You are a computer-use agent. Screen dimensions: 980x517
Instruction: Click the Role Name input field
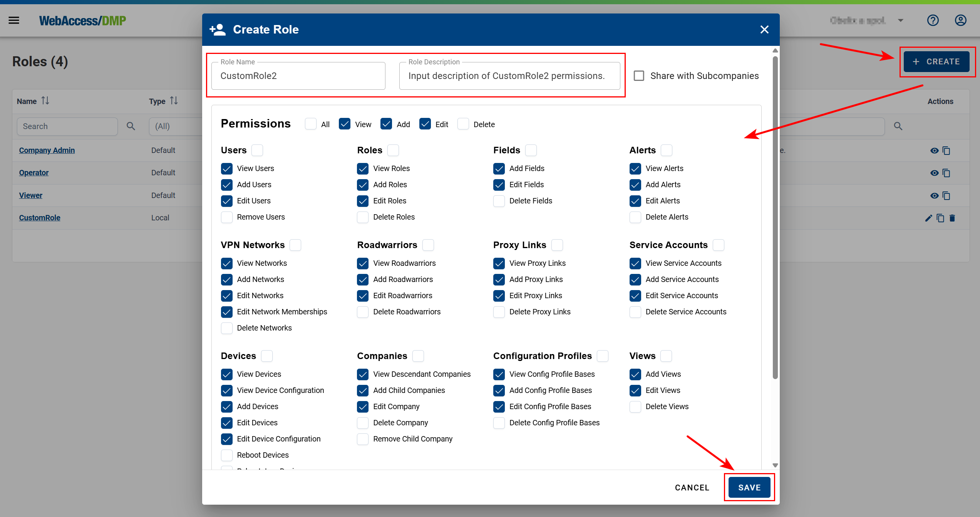pos(298,76)
